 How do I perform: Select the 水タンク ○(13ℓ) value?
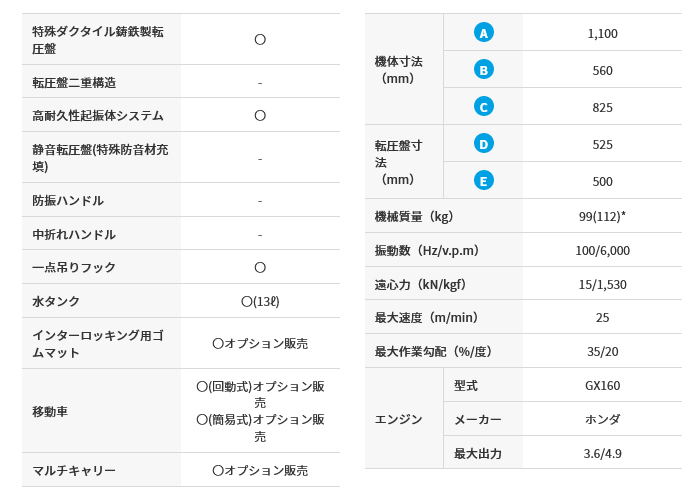coord(260,302)
